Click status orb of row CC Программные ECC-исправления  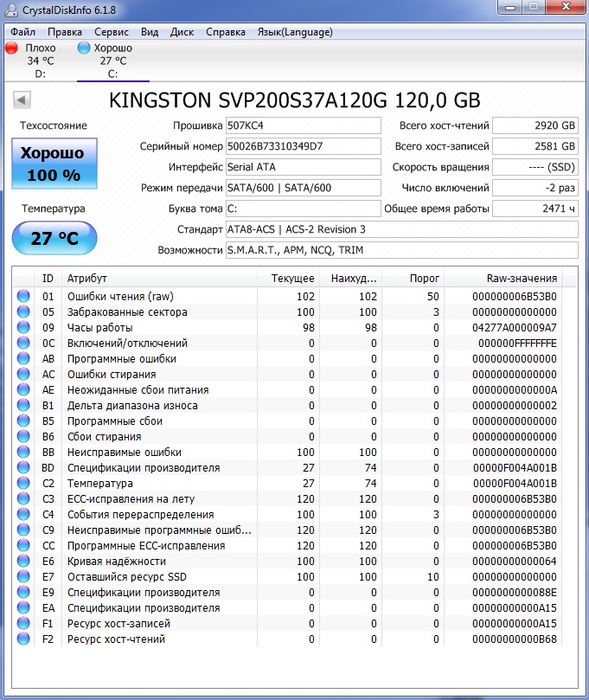click(x=23, y=545)
